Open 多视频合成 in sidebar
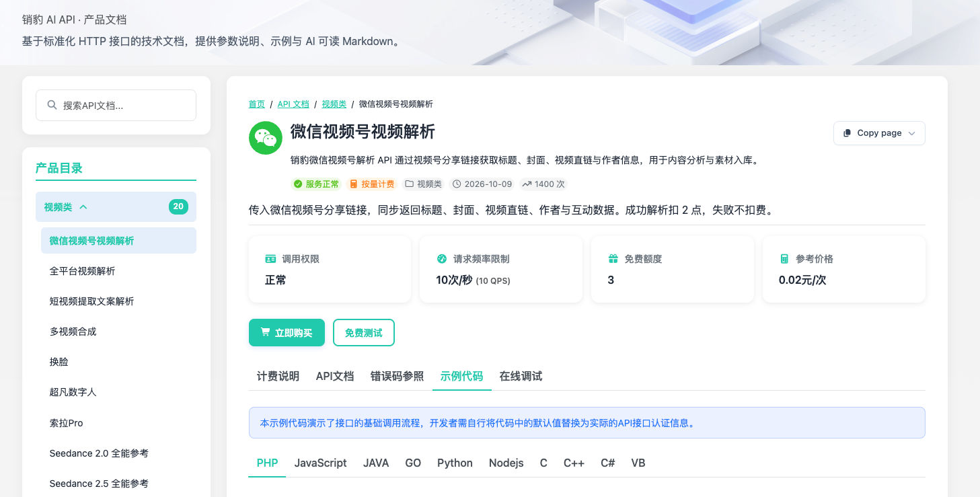The width and height of the screenshot is (980, 497). (x=118, y=332)
